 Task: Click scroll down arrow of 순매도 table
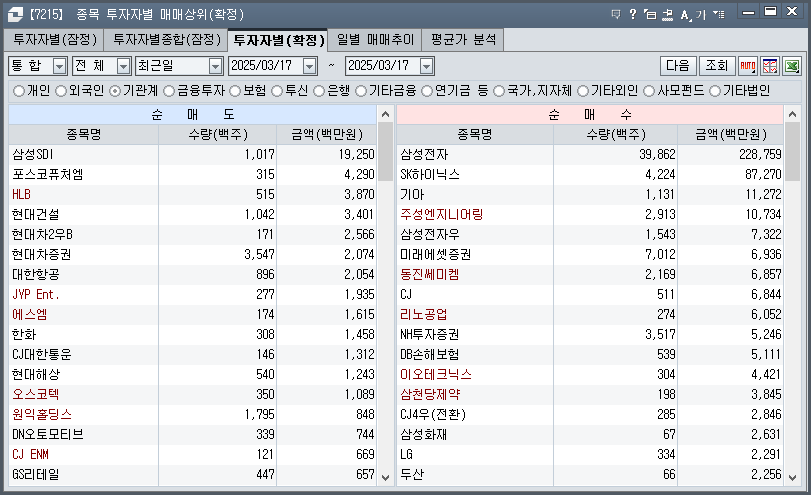point(385,477)
